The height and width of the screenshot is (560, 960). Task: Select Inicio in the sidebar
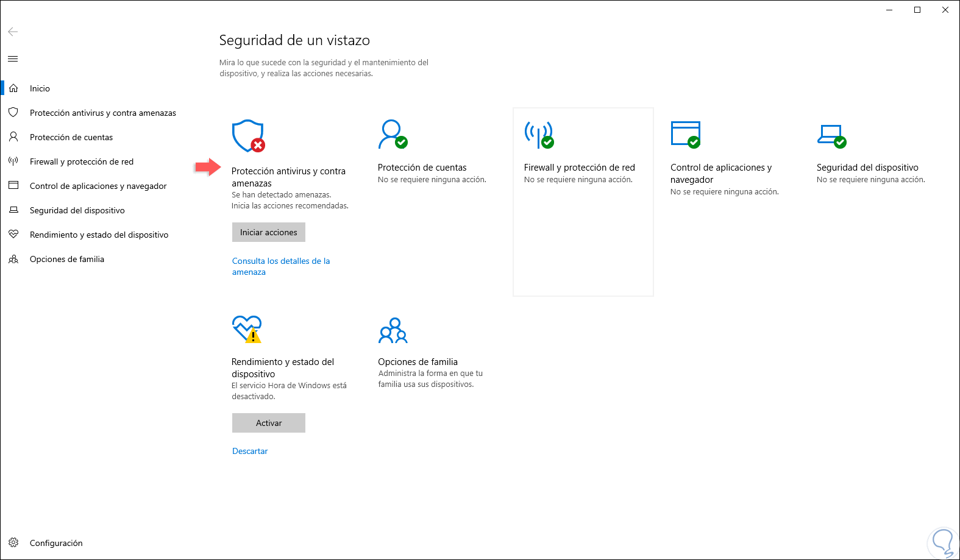pyautogui.click(x=40, y=88)
